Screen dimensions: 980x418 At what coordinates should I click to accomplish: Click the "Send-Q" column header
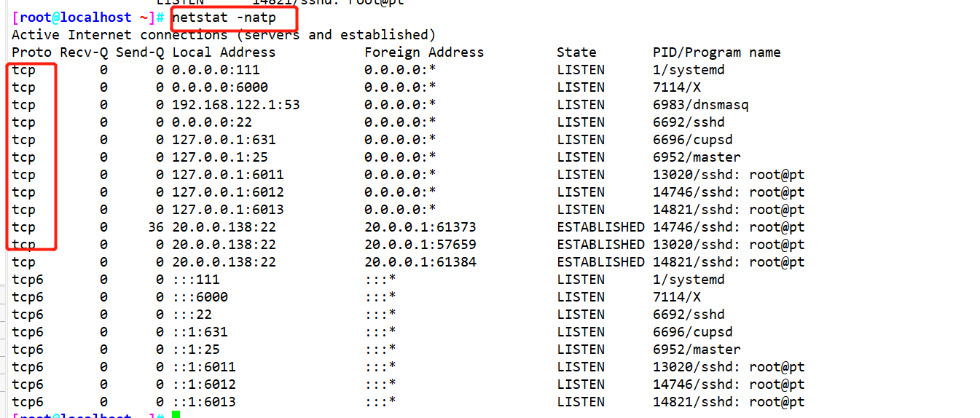point(140,52)
